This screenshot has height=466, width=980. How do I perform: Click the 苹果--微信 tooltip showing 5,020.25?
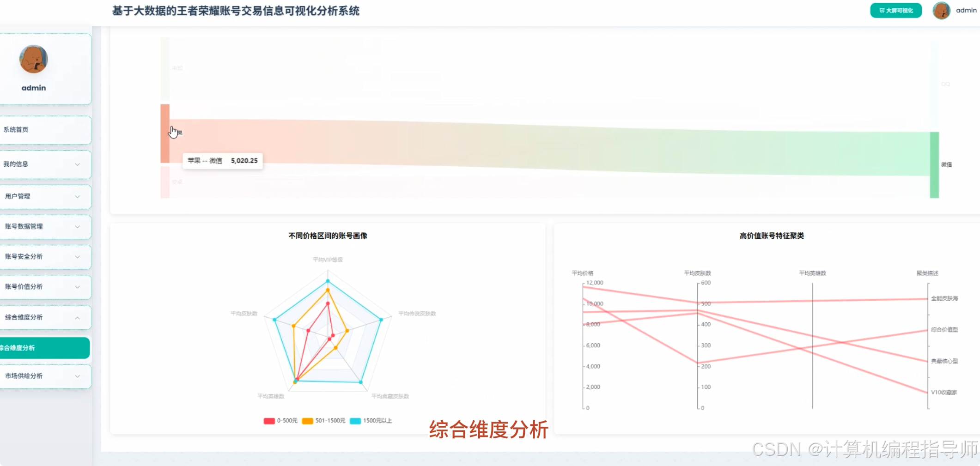point(223,161)
